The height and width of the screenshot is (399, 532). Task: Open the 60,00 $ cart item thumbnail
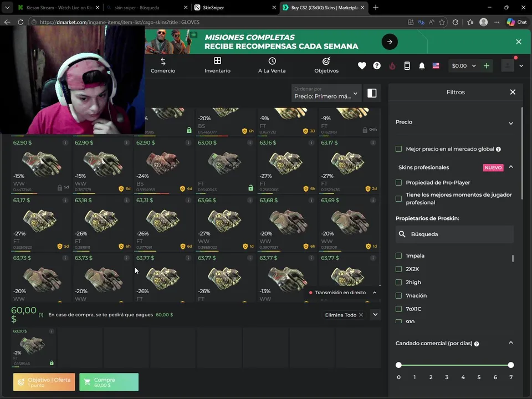(x=34, y=347)
